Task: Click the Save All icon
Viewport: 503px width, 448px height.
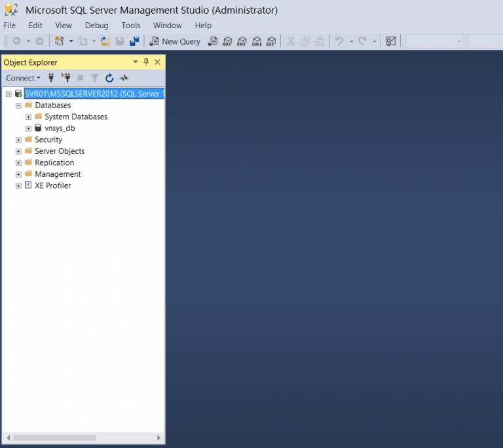Action: 134,41
